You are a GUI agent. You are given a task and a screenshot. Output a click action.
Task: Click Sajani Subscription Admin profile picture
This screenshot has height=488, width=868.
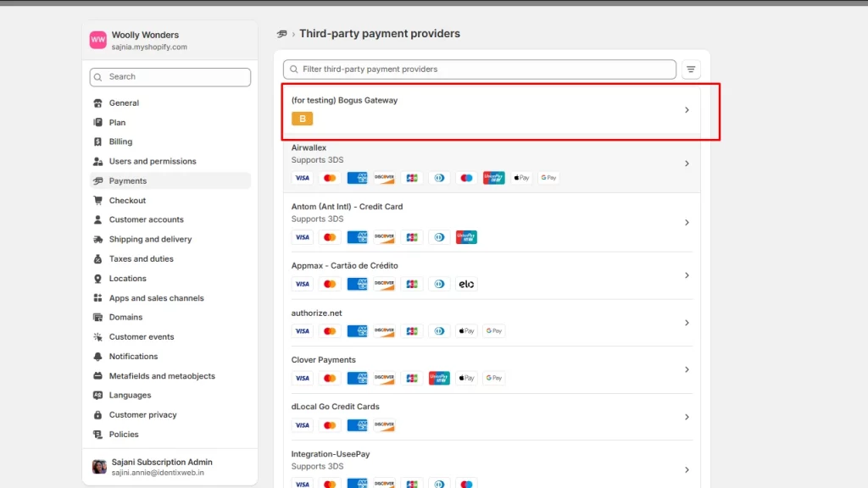99,467
